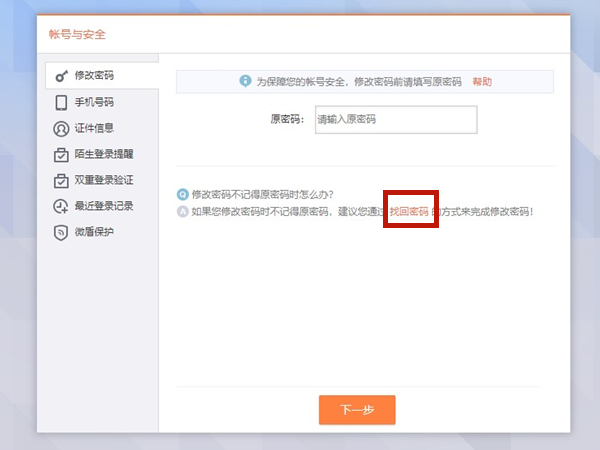Click the calendar-check icon beside 陌生登录提醒
600x450 pixels.
point(61,154)
